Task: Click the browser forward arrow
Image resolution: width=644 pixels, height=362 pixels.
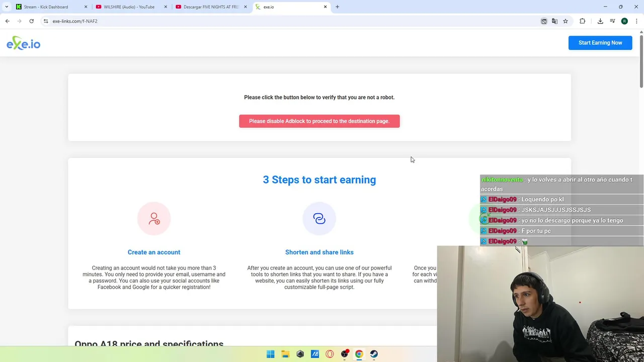Action: coord(19,21)
